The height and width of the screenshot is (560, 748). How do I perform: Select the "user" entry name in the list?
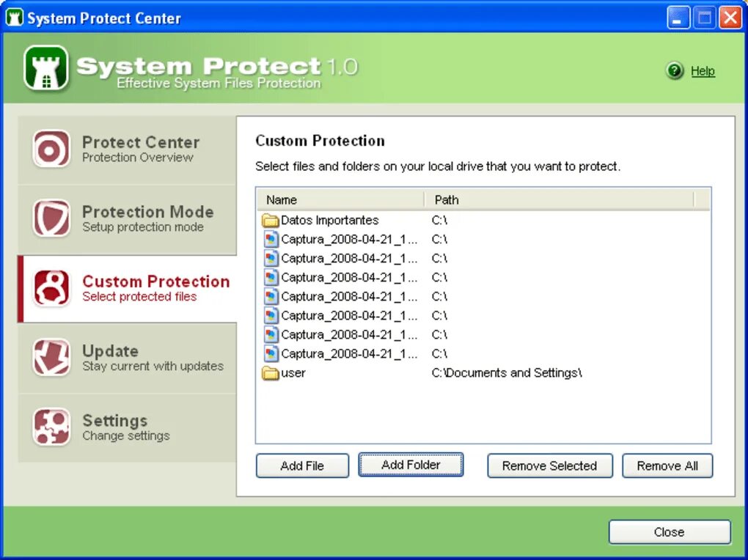293,372
